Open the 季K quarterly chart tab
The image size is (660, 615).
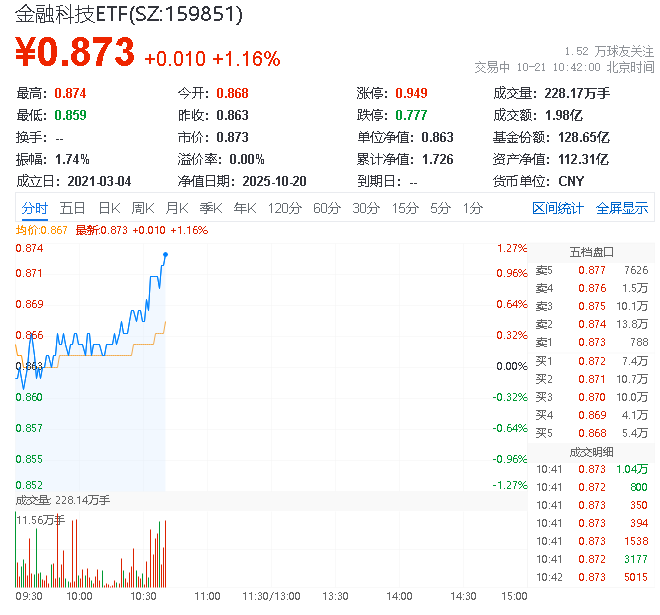click(210, 208)
